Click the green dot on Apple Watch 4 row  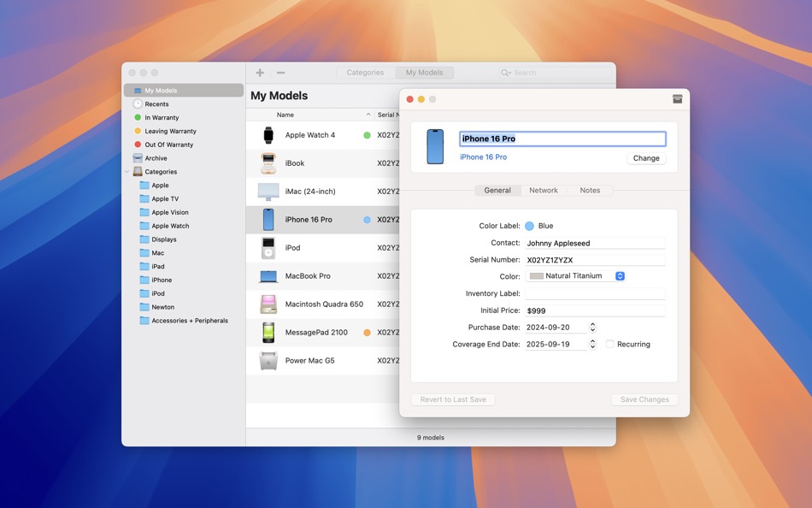tap(368, 135)
